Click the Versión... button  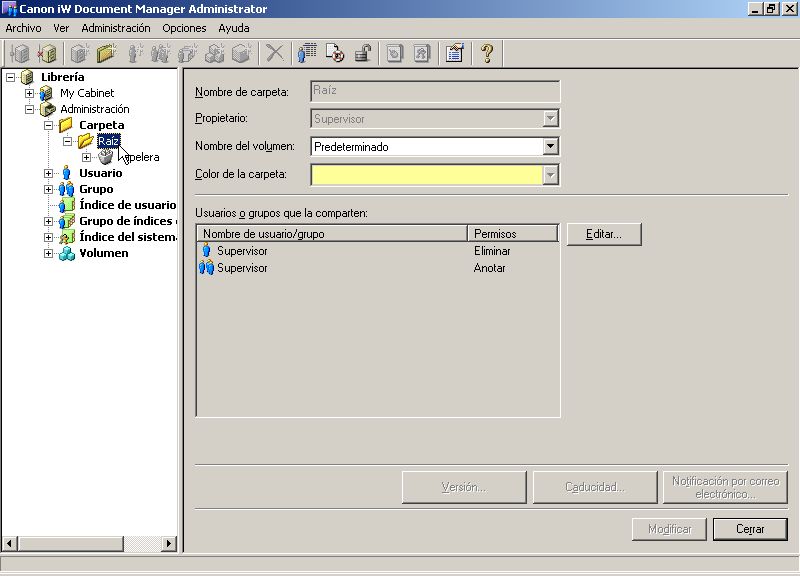(x=464, y=487)
